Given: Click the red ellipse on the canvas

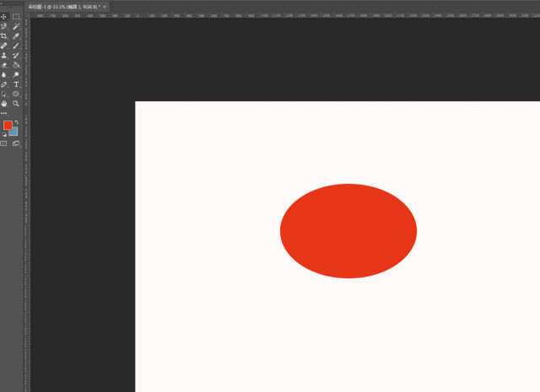Looking at the screenshot, I should tap(348, 231).
